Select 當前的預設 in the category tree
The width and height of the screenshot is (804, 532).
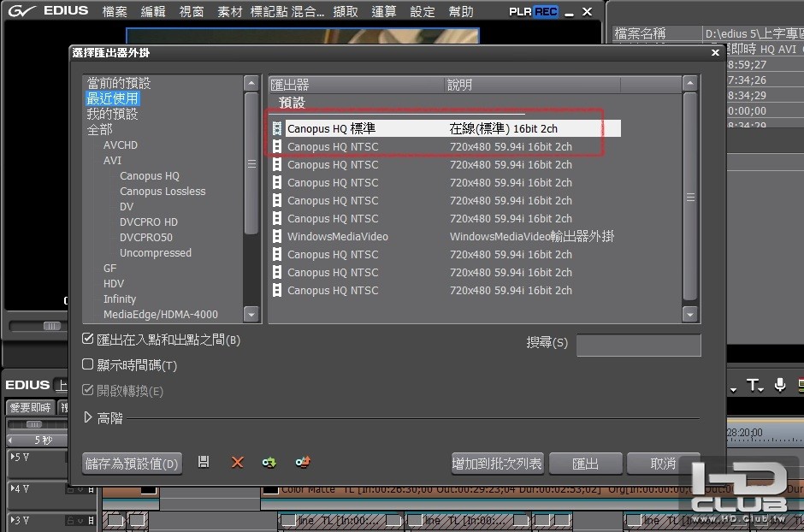tap(118, 83)
